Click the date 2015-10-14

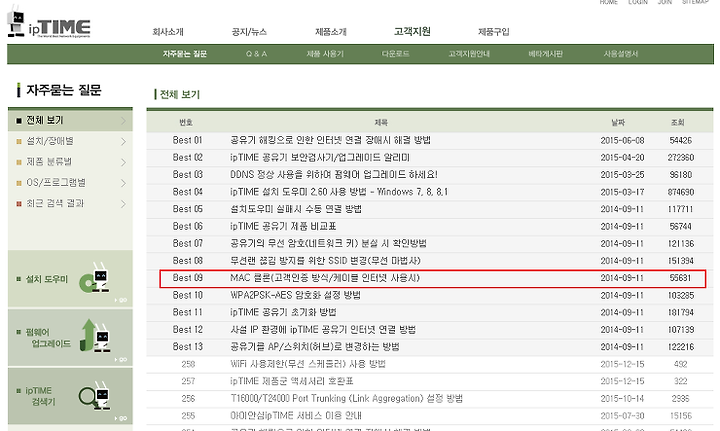622,398
